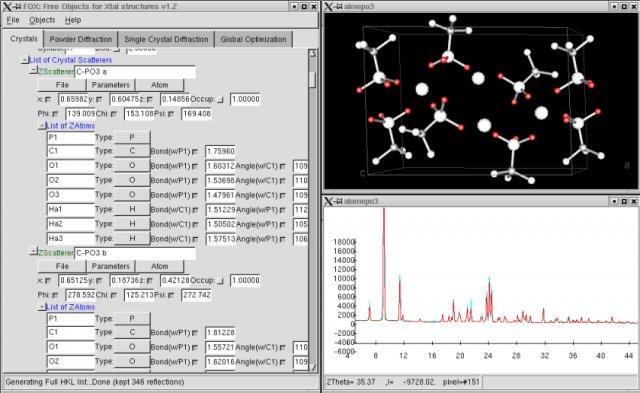Image resolution: width=640 pixels, height=393 pixels.
Task: Collapse List of ZAtoms under C-PO3 a
Action: pos(42,126)
